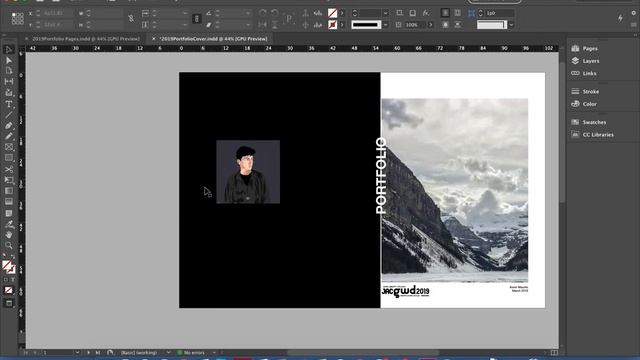Image resolution: width=640 pixels, height=360 pixels.
Task: Click the rotate 90° clockwise icon
Action: pos(262,13)
